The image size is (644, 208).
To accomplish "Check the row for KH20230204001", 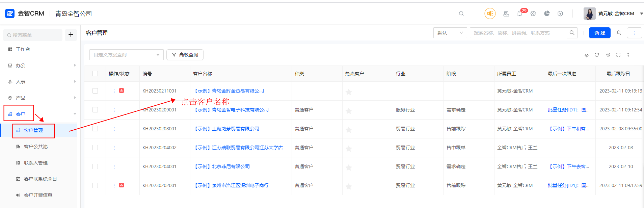I will [95, 166].
